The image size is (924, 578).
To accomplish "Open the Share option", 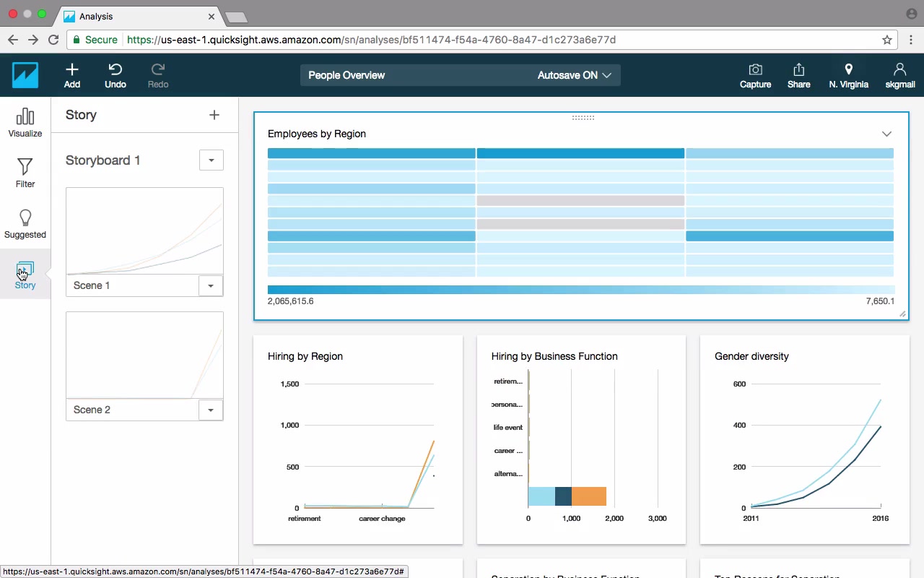I will click(798, 75).
